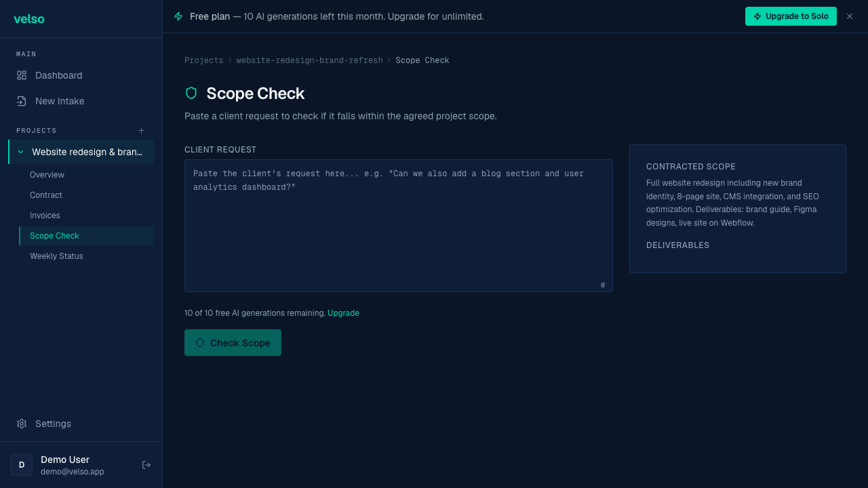Open New Intake

pos(81,101)
